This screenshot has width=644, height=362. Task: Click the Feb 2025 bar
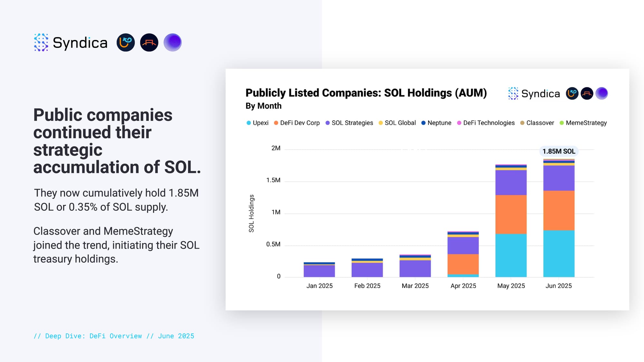367,268
